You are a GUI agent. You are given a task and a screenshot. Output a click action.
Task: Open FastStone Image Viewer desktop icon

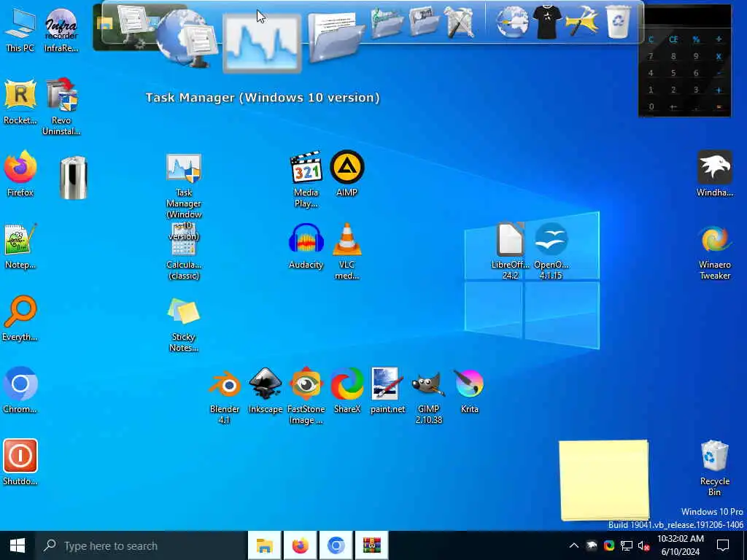[306, 395]
